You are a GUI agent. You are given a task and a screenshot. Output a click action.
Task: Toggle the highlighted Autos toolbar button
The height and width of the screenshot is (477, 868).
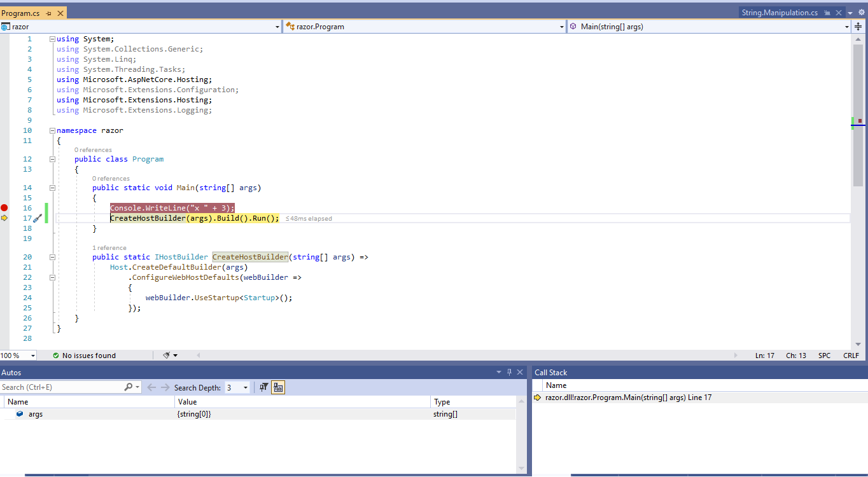[x=278, y=387]
